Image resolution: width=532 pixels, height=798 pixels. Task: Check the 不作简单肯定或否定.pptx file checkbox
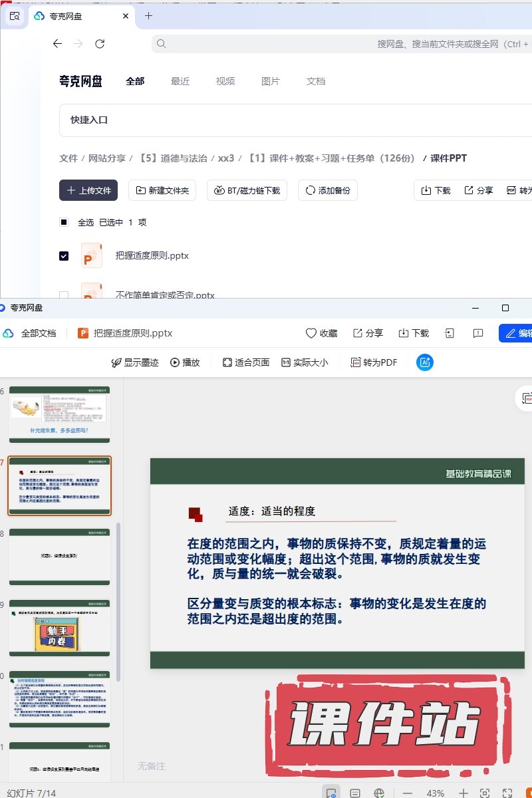[64, 295]
